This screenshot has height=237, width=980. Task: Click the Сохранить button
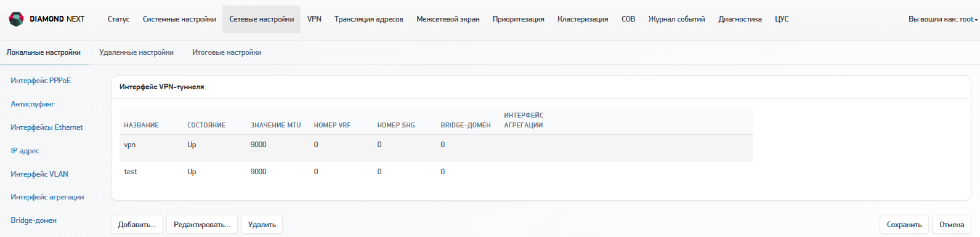[904, 225]
